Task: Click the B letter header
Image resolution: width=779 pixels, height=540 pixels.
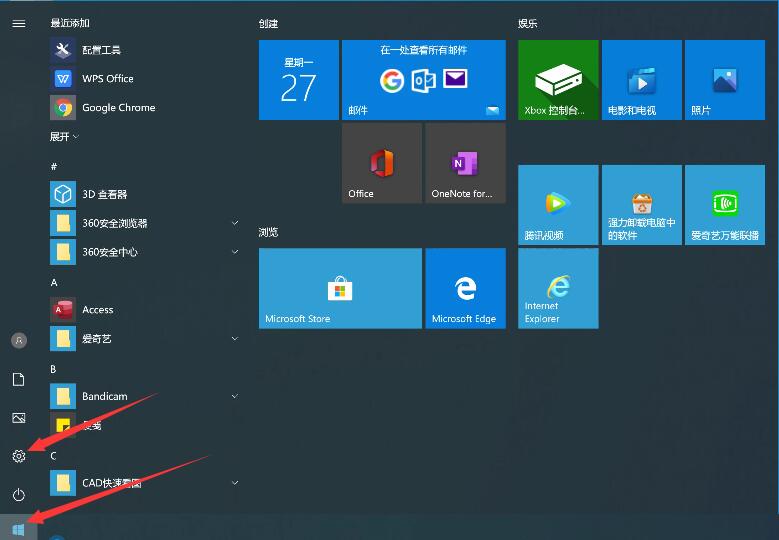Action: (53, 369)
